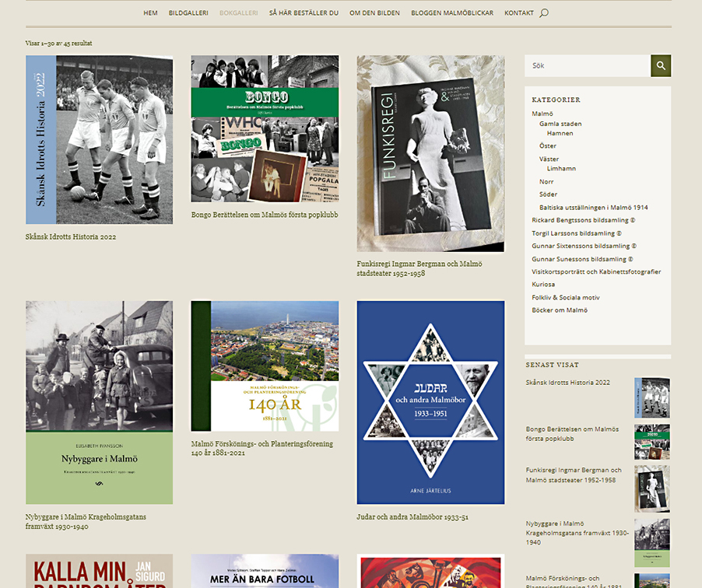Viewport: 702px width, 588px height.
Task: Open the search magnifier in navigation bar
Action: (x=544, y=13)
